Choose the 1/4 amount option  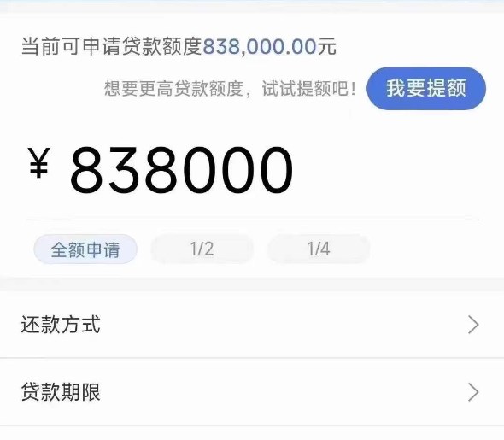pos(319,249)
